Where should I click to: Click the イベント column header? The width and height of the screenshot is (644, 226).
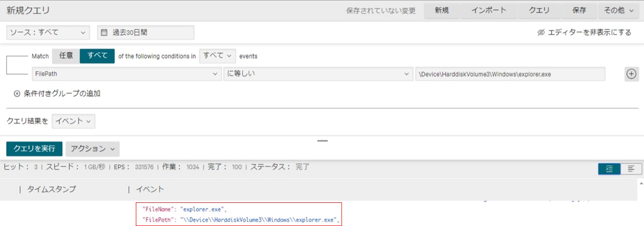(x=150, y=189)
